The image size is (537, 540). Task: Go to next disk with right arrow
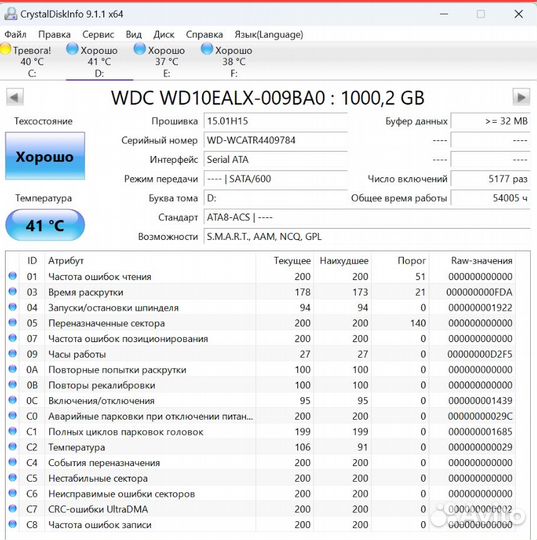tap(521, 97)
